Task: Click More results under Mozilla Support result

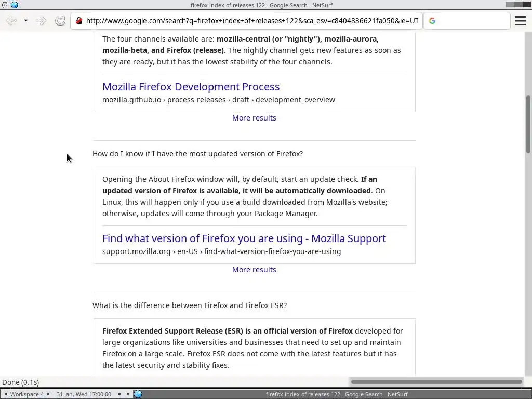Action: (254, 270)
